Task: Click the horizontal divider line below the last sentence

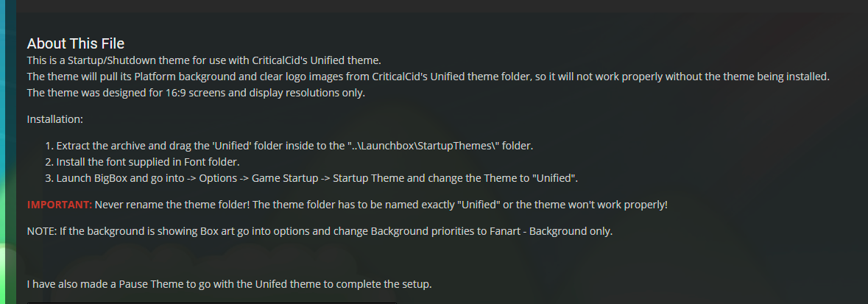Action: [x=212, y=303]
